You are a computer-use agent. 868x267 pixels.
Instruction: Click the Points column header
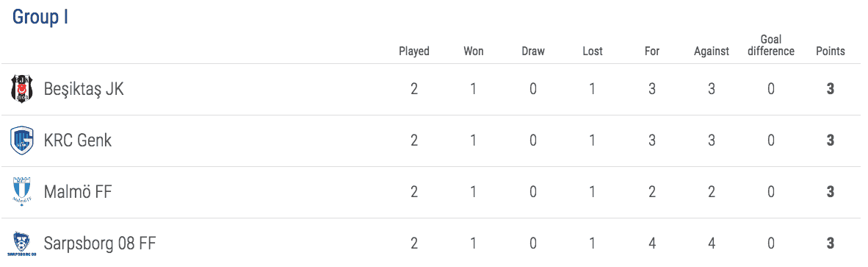click(831, 51)
